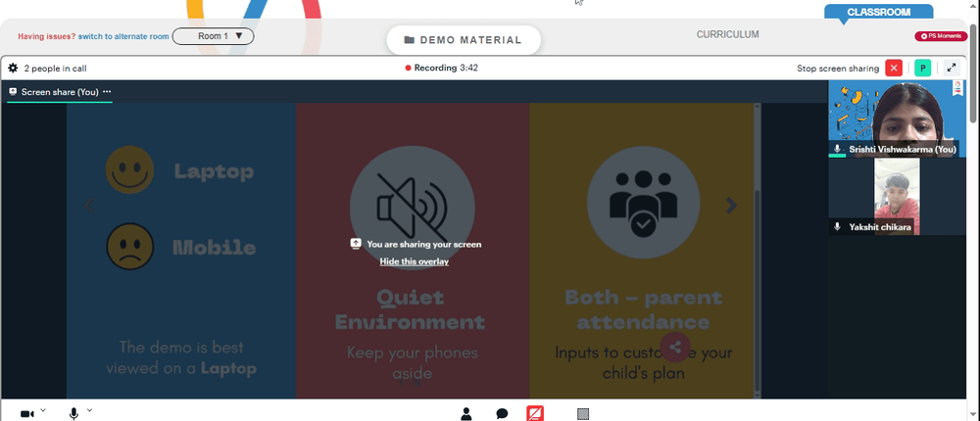Click the sad smiley next to Mobile
980x421 pixels.
tap(129, 246)
